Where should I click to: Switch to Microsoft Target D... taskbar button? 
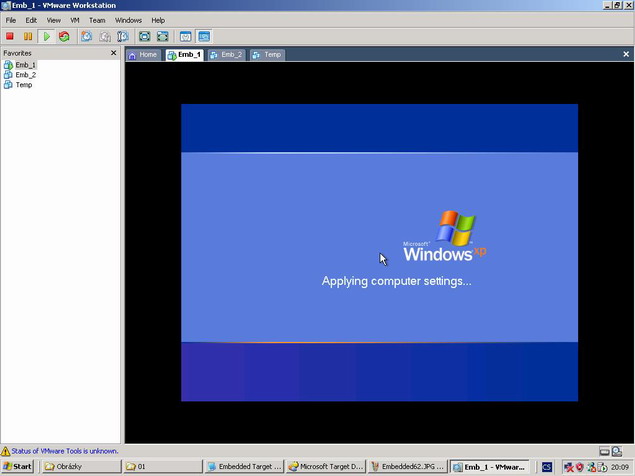[x=326, y=467]
